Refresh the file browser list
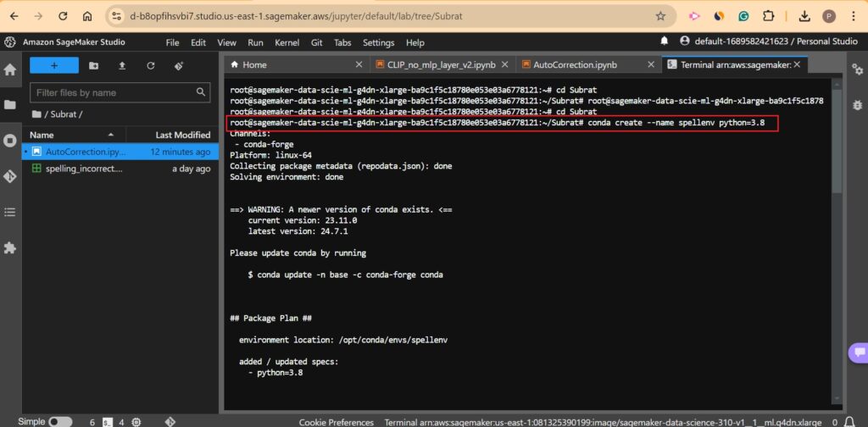 pos(150,65)
